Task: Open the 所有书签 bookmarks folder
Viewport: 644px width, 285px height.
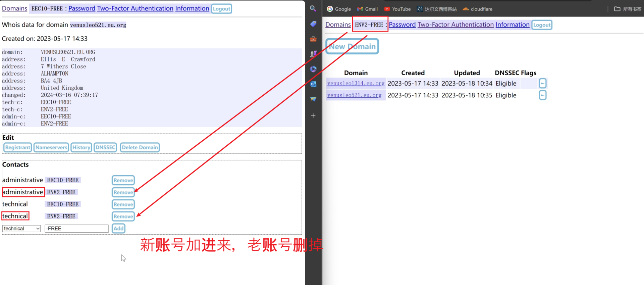Action: point(628,9)
